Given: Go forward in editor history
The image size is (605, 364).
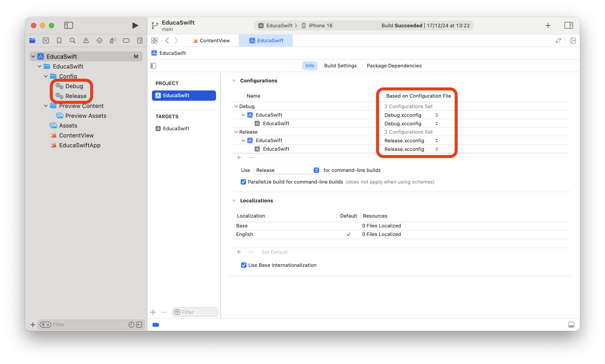Looking at the screenshot, I should point(176,41).
